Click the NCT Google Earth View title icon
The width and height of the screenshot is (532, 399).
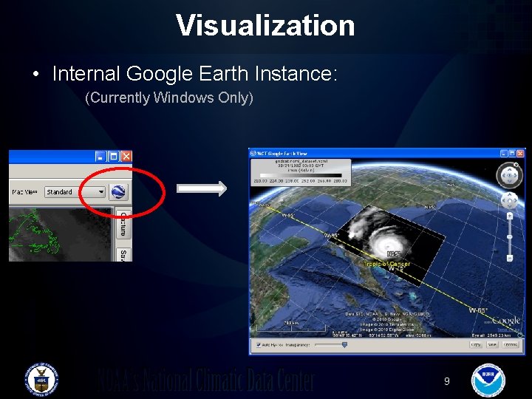point(253,154)
